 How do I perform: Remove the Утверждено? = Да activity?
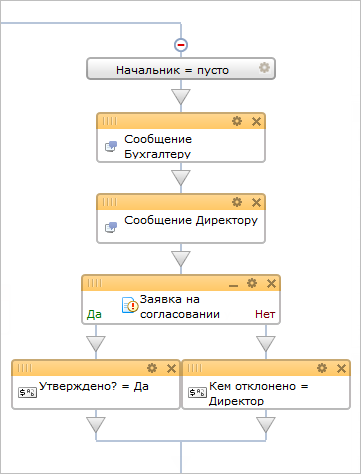171,368
